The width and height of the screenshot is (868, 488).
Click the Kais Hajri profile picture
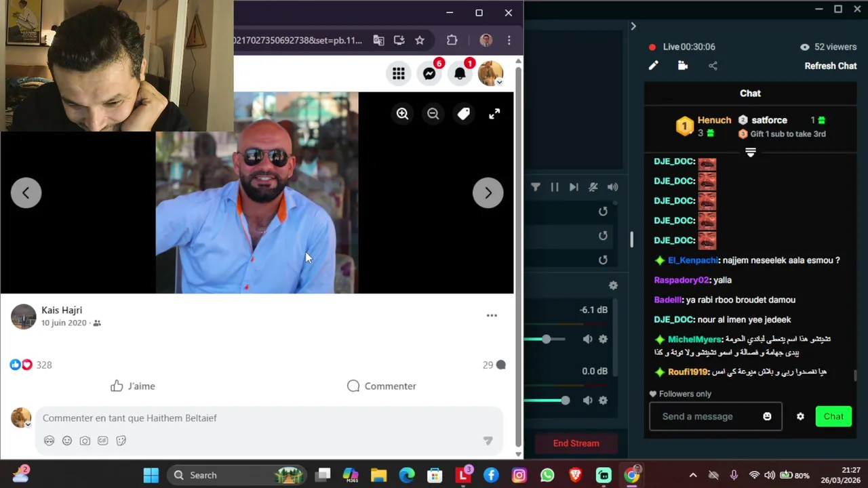click(x=24, y=317)
